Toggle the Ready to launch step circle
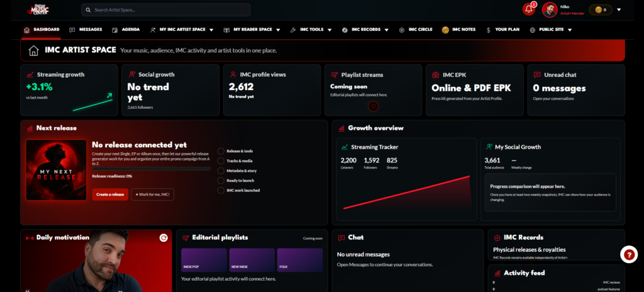This screenshot has width=644, height=292. click(221, 181)
